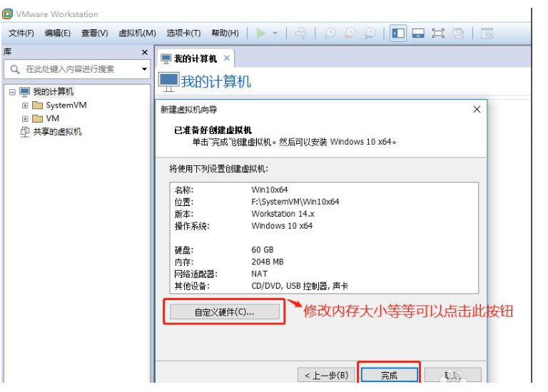The height and width of the screenshot is (392, 548).
Task: Click the search magnifier icon in library
Action: 15,69
